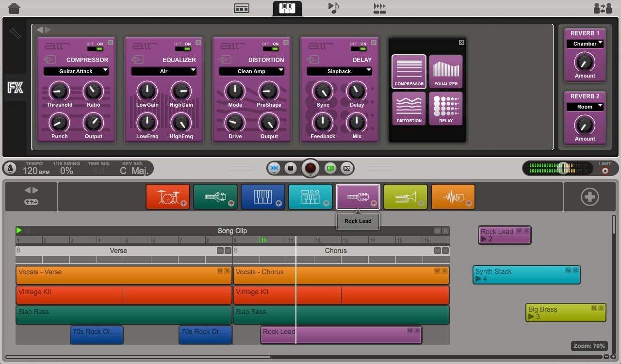Stop playback
This screenshot has height=364, width=621.
[x=290, y=168]
